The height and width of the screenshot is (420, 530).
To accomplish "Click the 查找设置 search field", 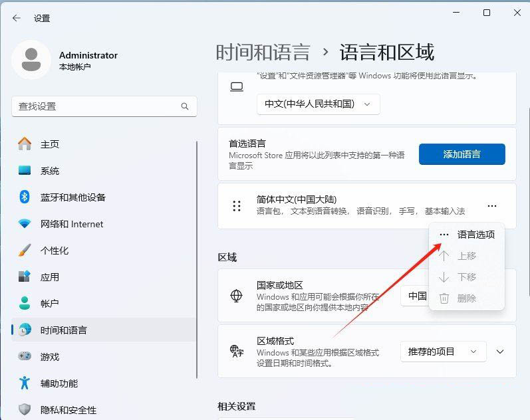I will pos(96,106).
